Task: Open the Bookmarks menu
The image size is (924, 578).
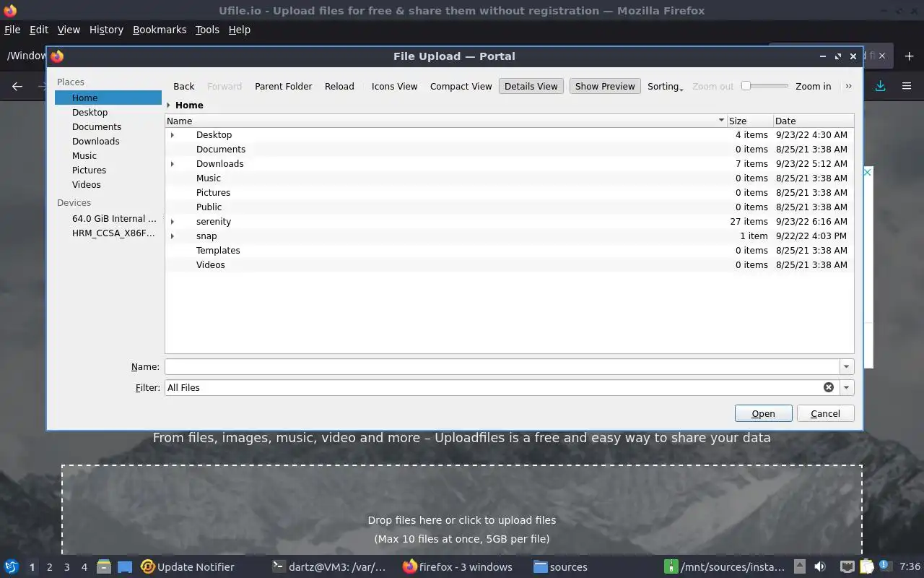Action: pos(160,30)
